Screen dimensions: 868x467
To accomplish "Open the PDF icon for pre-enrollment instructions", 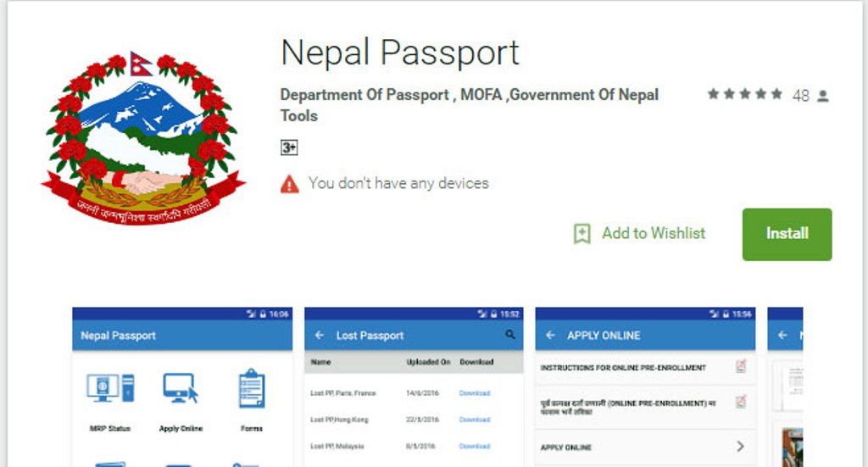I will pyautogui.click(x=741, y=366).
